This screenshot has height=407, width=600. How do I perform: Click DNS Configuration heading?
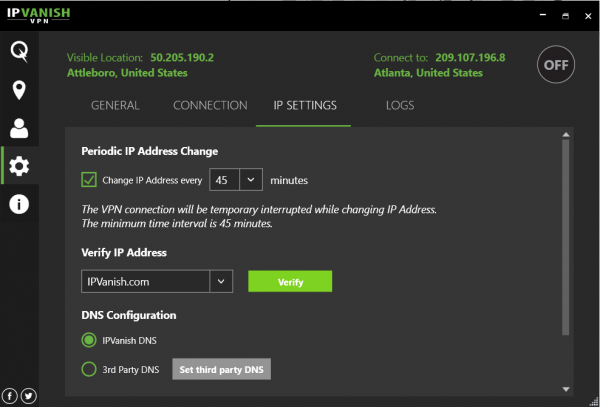[x=129, y=315]
